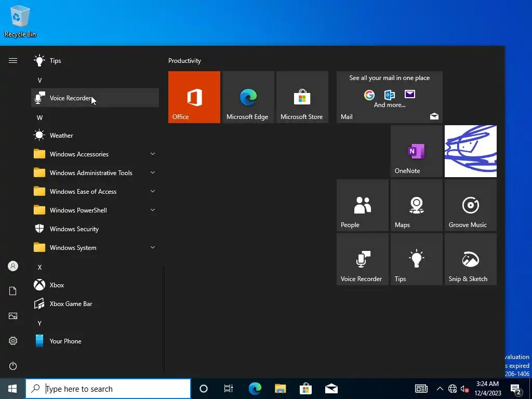This screenshot has height=399, width=532.
Task: Open Edge from the taskbar
Action: (x=255, y=389)
